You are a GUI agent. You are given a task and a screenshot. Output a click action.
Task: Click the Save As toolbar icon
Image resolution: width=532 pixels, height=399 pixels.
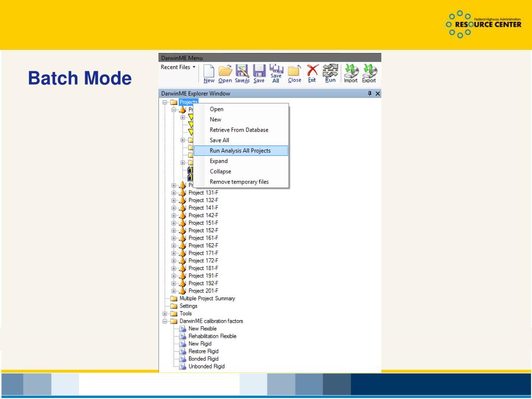click(x=242, y=72)
